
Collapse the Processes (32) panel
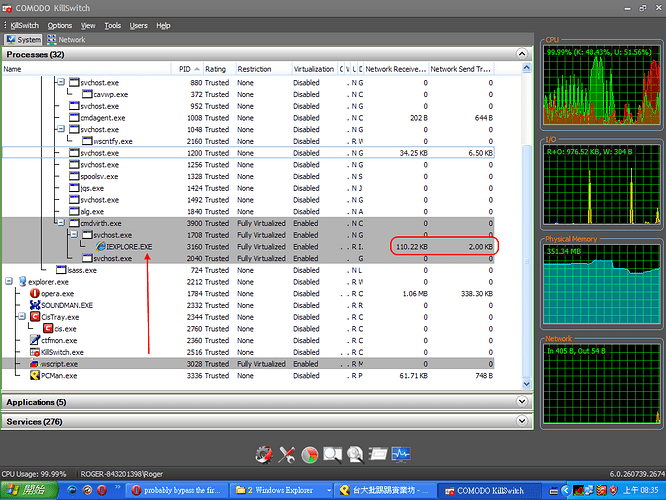pyautogui.click(x=522, y=54)
